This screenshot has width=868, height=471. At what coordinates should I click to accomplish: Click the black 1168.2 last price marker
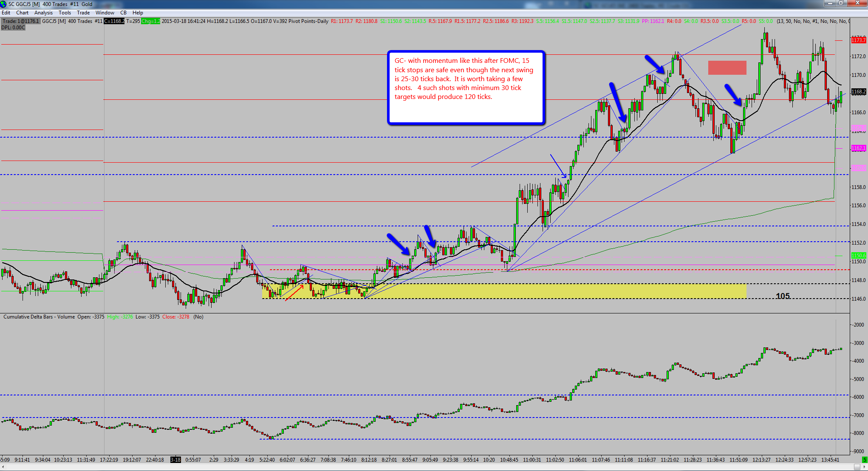(859, 92)
